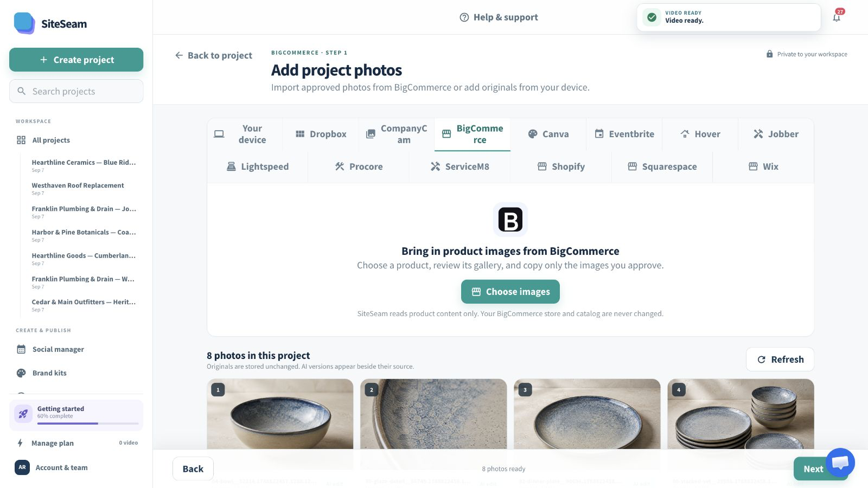This screenshot has height=488, width=868.
Task: Select photo thumbnail 1 of the bowl
Action: 280,415
